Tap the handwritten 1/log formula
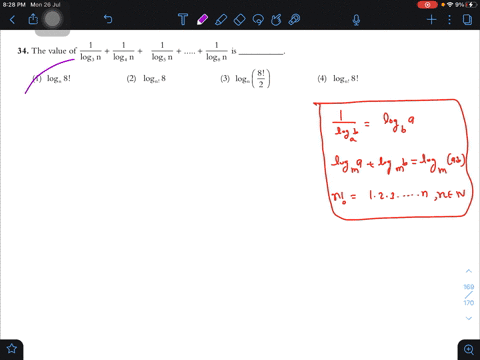This screenshot has height=360, width=480. (373, 126)
